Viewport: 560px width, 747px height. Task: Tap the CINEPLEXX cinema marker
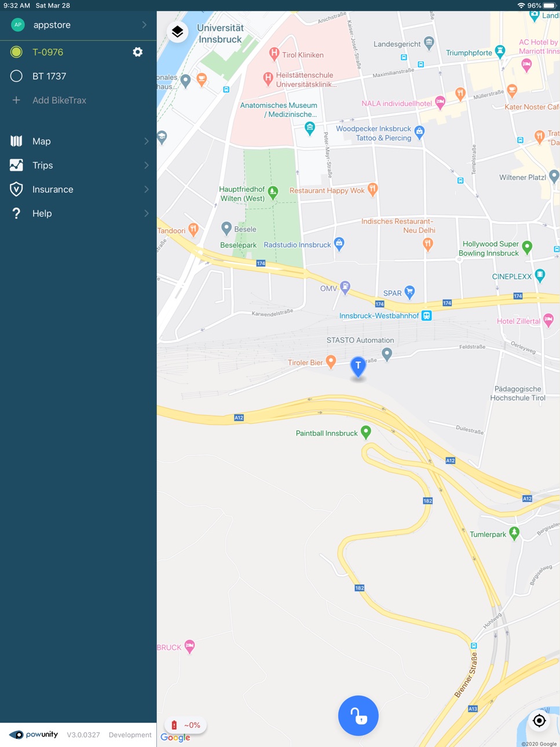[540, 276]
